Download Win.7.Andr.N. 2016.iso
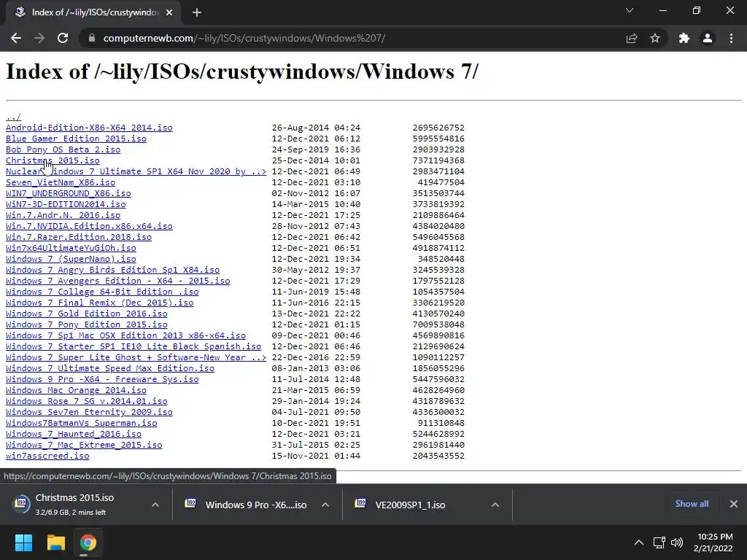Screen dimensions: 747x560 click(63, 215)
